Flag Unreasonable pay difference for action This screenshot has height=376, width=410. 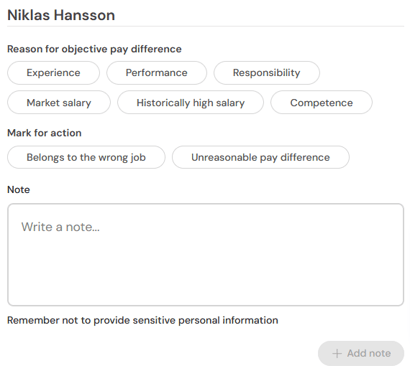coord(261,157)
